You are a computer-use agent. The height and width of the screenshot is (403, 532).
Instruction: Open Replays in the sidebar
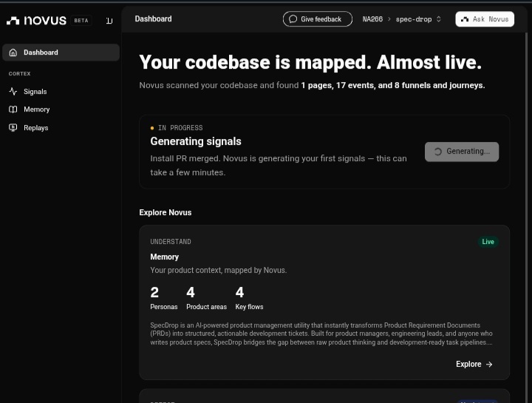[61, 128]
